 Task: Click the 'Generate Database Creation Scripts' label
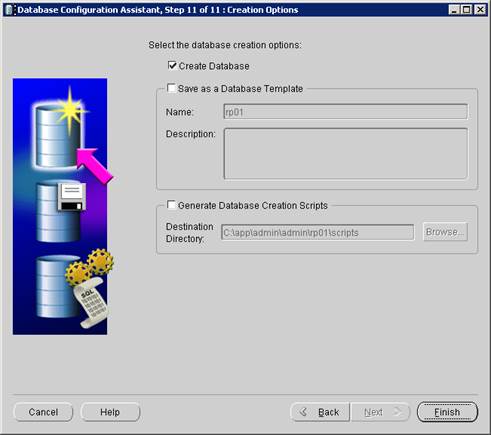pos(253,205)
